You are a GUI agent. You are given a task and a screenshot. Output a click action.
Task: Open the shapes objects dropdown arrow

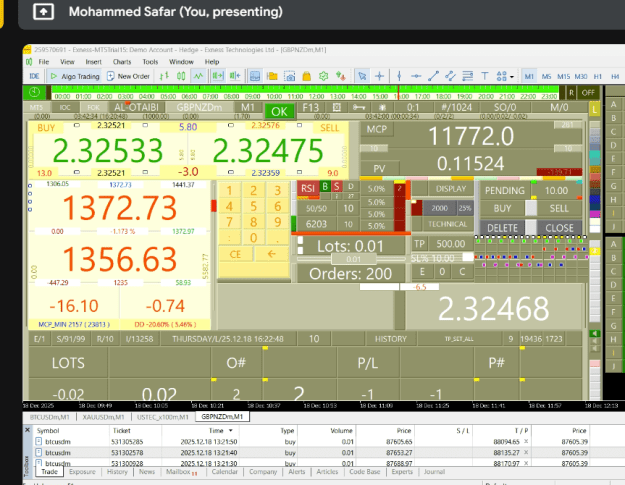tap(512, 77)
